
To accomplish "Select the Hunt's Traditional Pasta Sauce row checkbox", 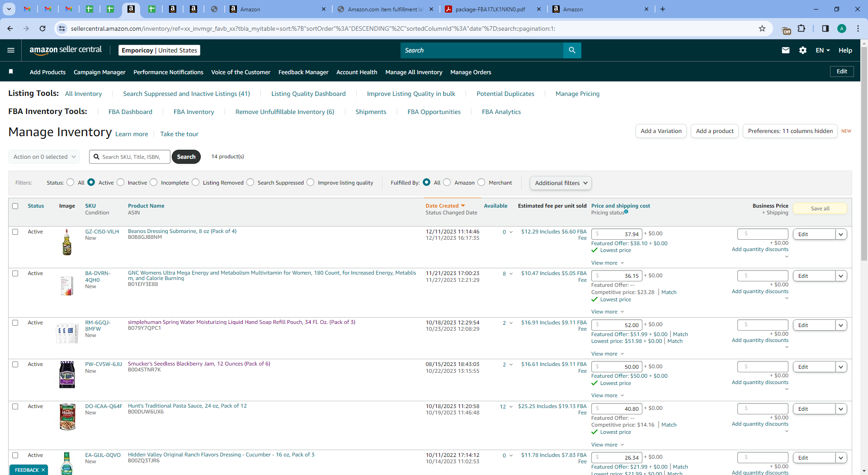I will (15, 406).
